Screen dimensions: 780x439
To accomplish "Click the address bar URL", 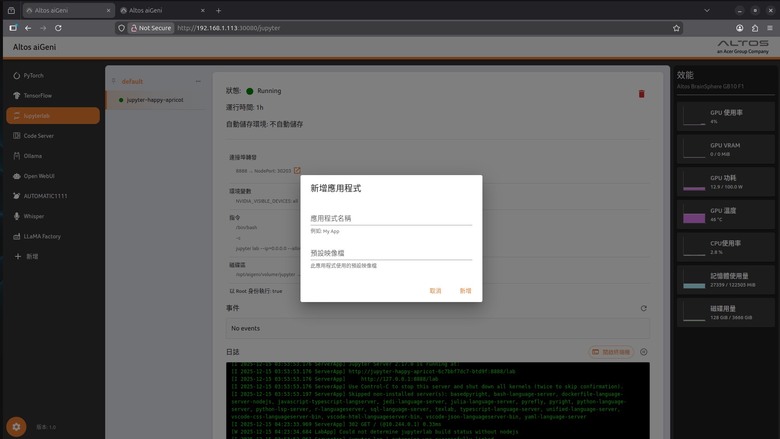I will (228, 28).
